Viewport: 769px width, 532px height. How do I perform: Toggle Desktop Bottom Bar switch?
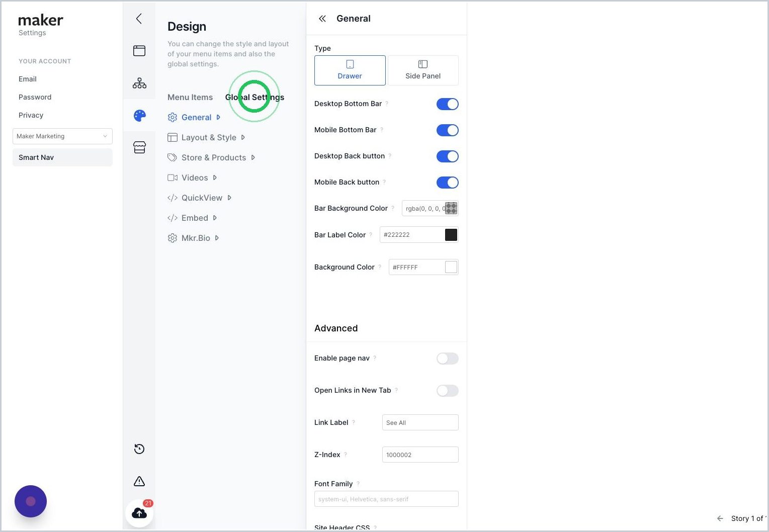[x=448, y=104]
